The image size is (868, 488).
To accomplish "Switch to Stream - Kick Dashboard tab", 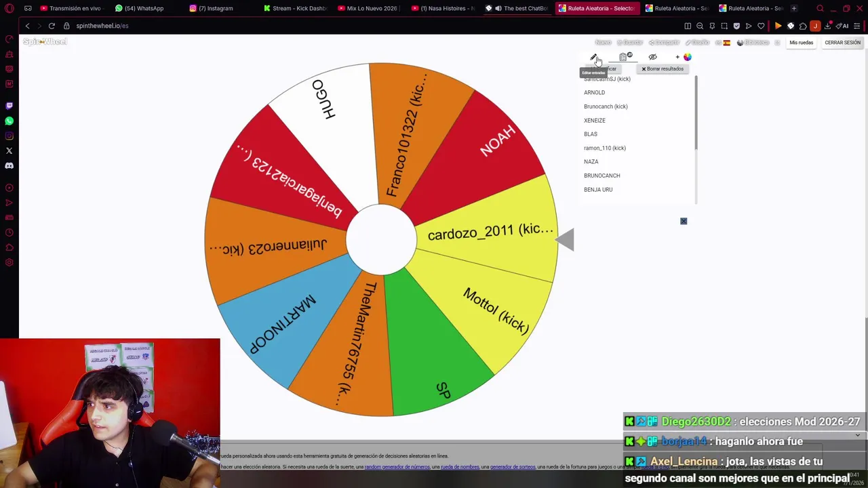I will pyautogui.click(x=295, y=8).
